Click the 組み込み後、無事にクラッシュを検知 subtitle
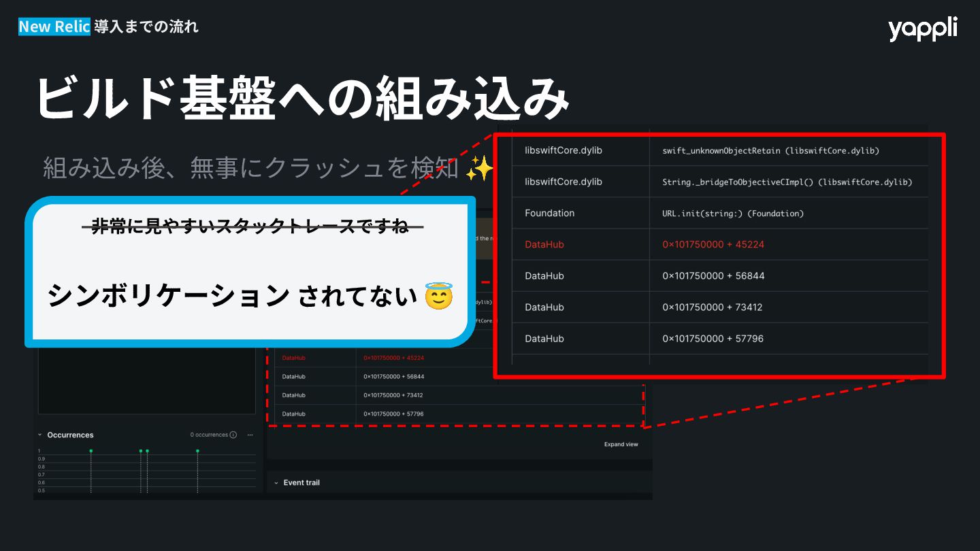 (251, 167)
